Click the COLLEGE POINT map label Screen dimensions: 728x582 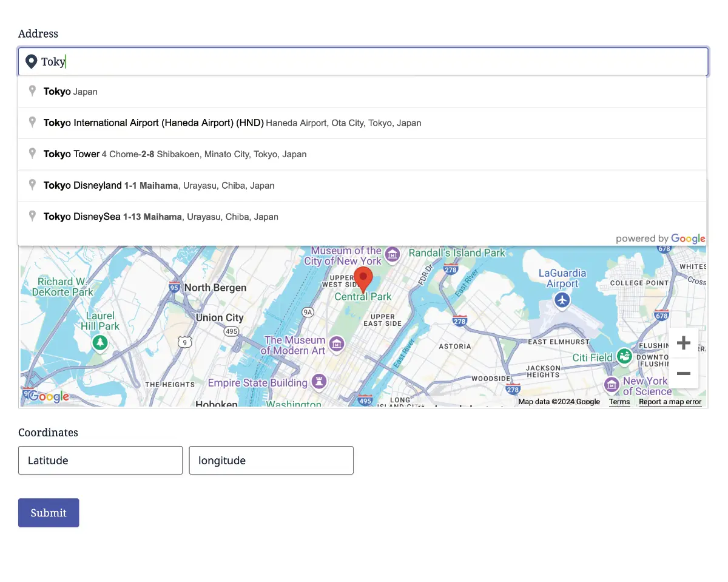(x=639, y=283)
